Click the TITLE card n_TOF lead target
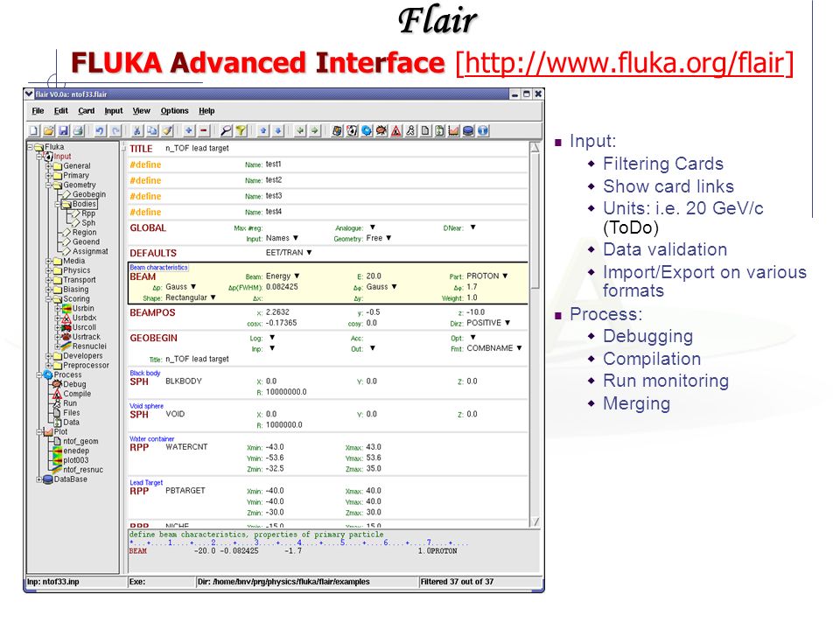 [197, 149]
